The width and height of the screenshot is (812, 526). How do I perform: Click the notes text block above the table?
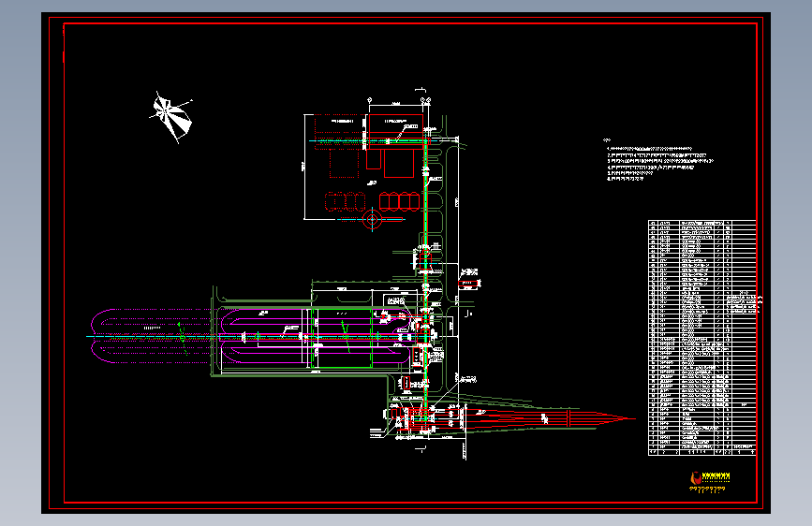point(659,160)
